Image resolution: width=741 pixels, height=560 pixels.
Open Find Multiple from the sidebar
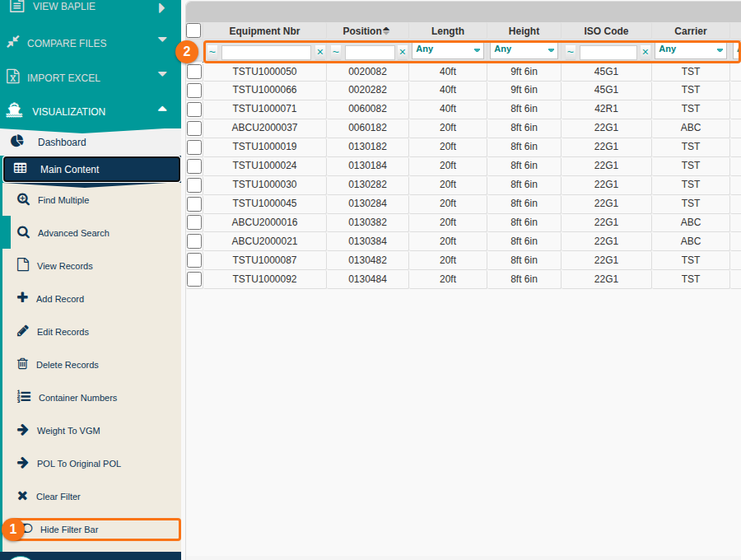(x=63, y=200)
